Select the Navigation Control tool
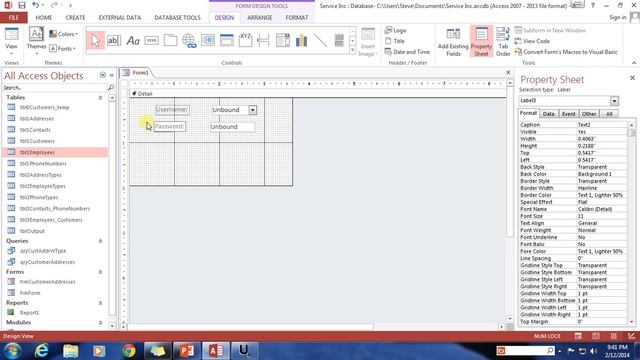640x360 pixels. (227, 40)
